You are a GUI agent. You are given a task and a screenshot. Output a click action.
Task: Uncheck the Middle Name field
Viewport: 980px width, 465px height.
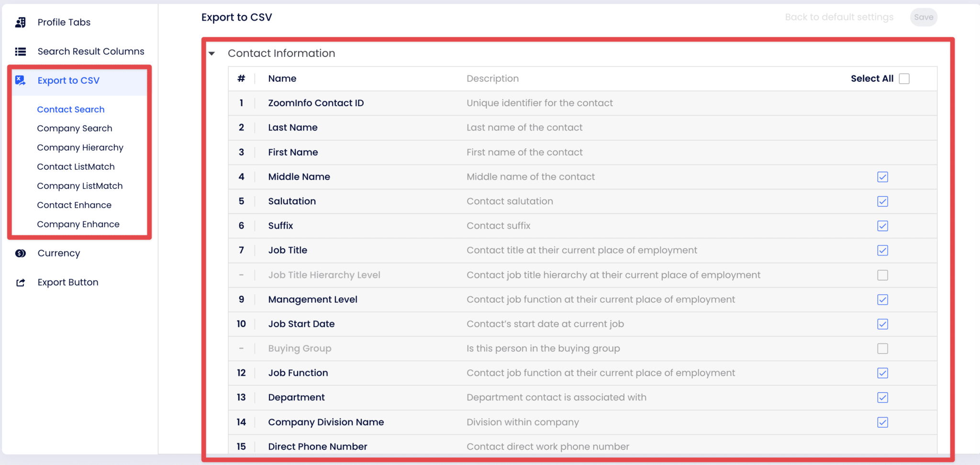pyautogui.click(x=883, y=177)
